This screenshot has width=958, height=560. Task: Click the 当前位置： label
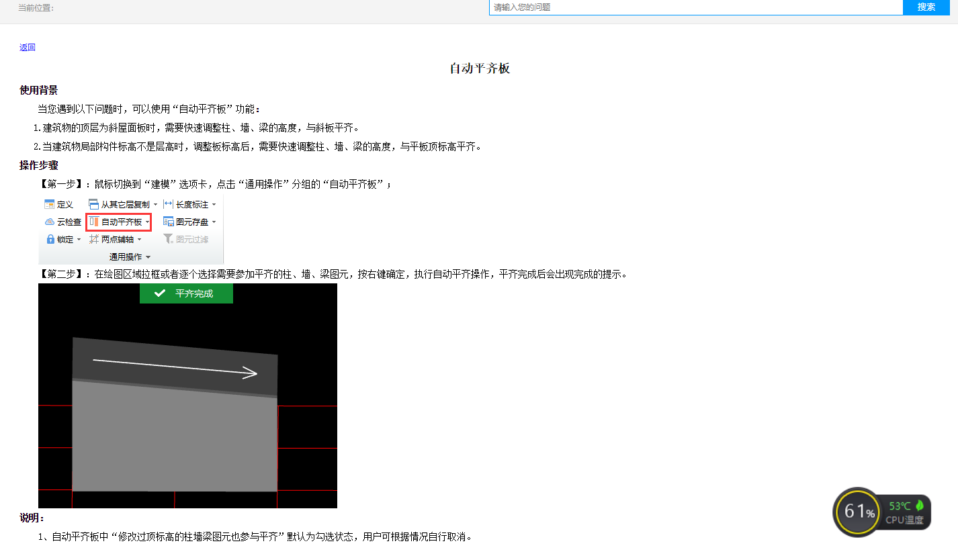coord(36,7)
